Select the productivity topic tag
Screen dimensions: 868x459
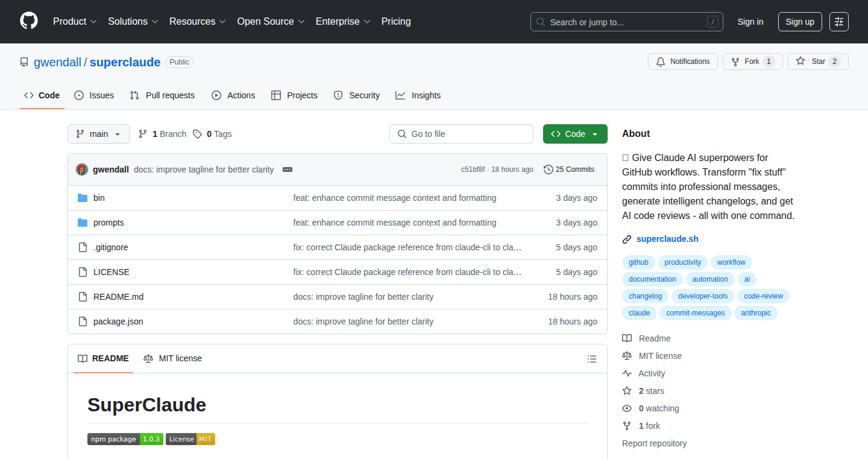683,262
